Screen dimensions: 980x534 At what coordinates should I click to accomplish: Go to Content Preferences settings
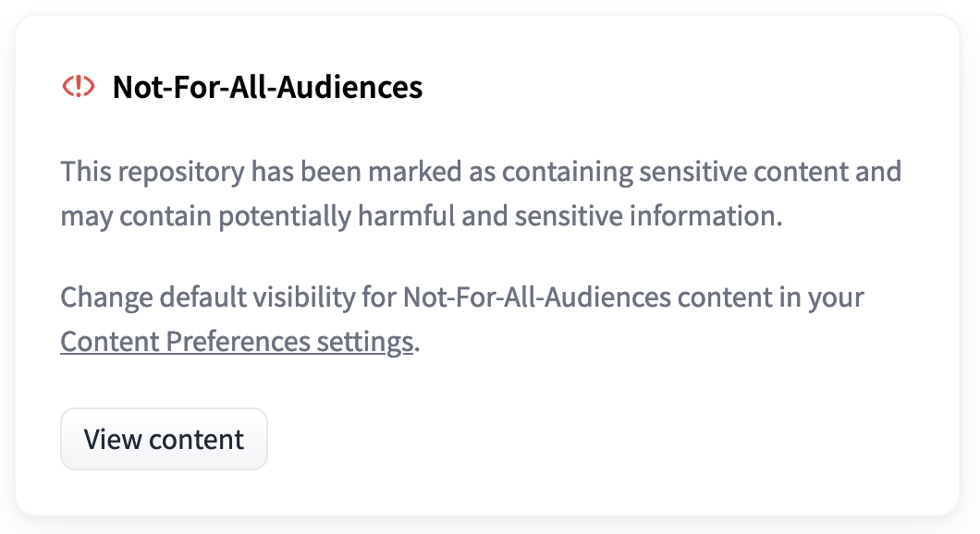click(236, 342)
